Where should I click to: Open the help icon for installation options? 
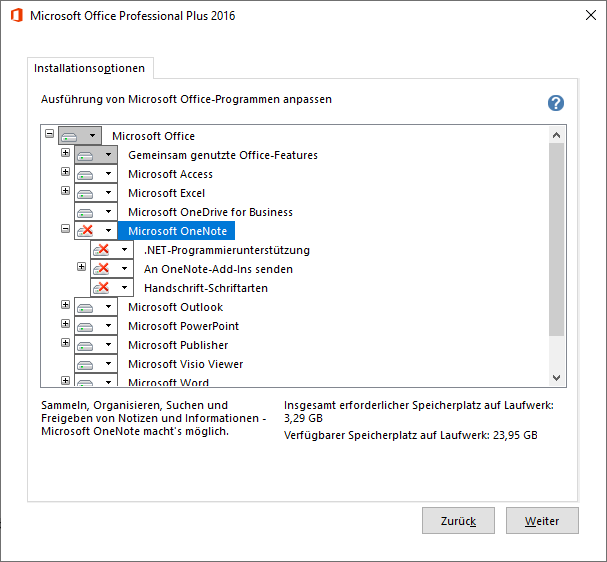point(556,103)
